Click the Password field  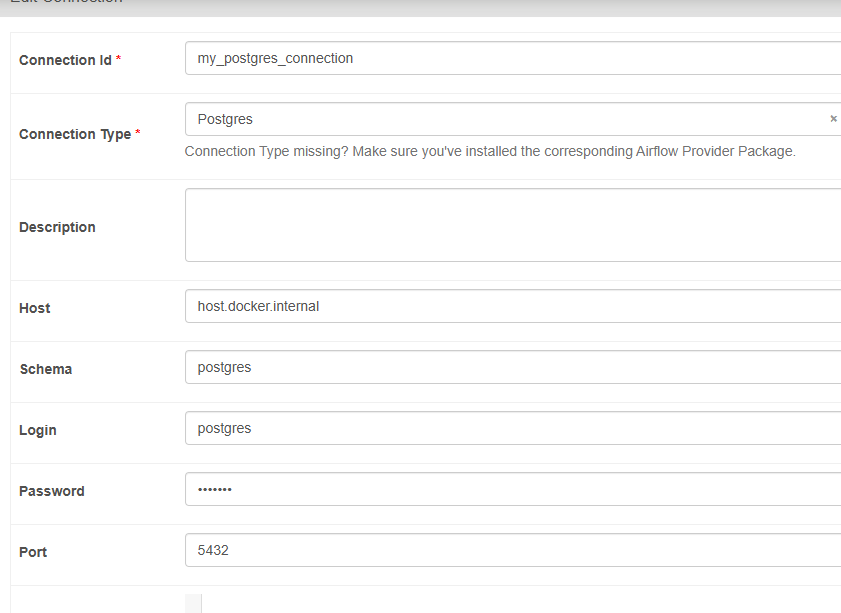513,489
